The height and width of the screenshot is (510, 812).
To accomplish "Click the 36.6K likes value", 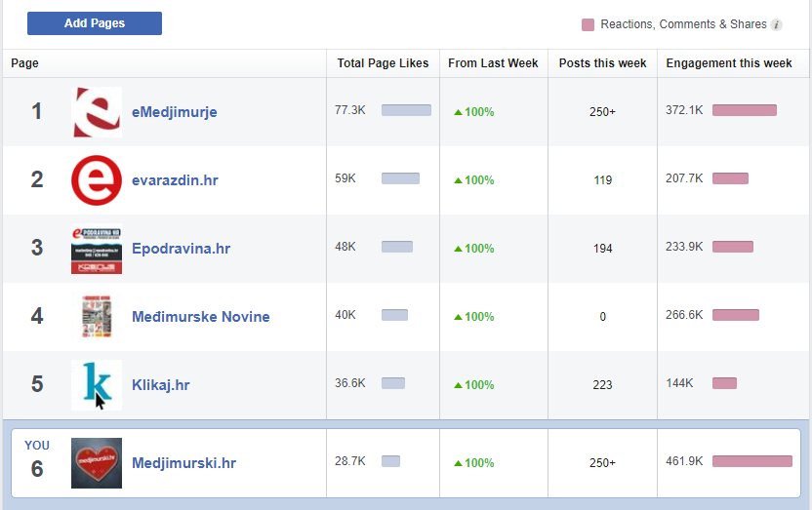I will [350, 383].
